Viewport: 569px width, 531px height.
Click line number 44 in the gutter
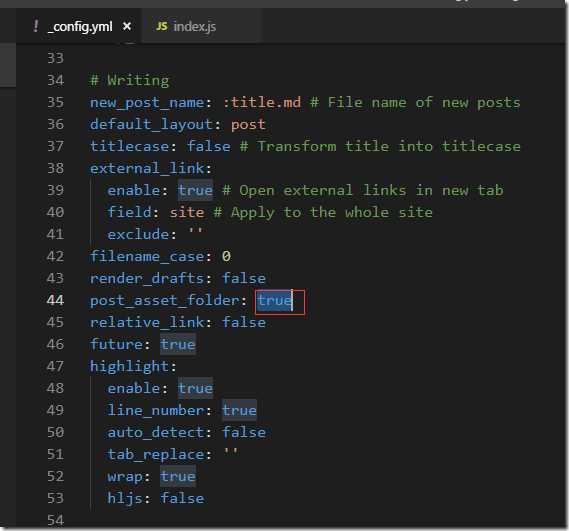click(55, 300)
